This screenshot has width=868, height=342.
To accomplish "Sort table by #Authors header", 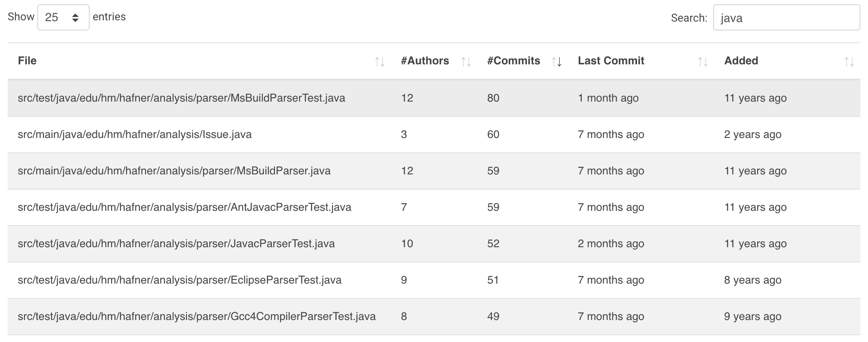I will (x=425, y=61).
